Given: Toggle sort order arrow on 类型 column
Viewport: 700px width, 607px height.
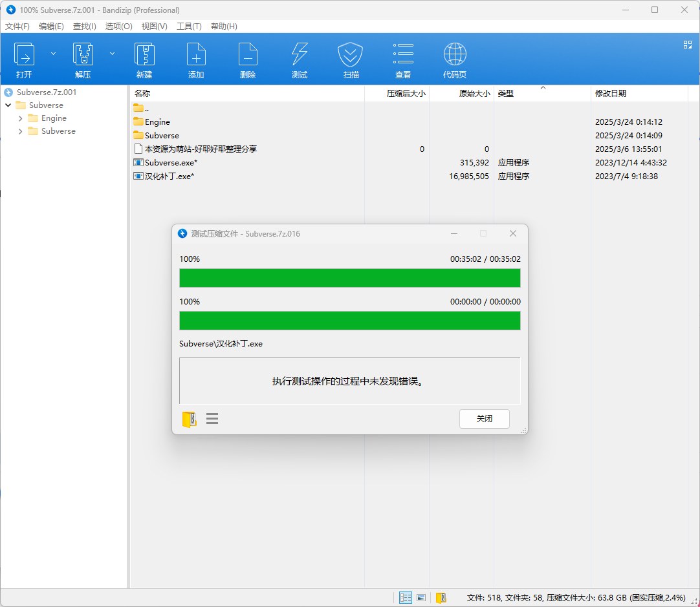Looking at the screenshot, I should point(543,88).
